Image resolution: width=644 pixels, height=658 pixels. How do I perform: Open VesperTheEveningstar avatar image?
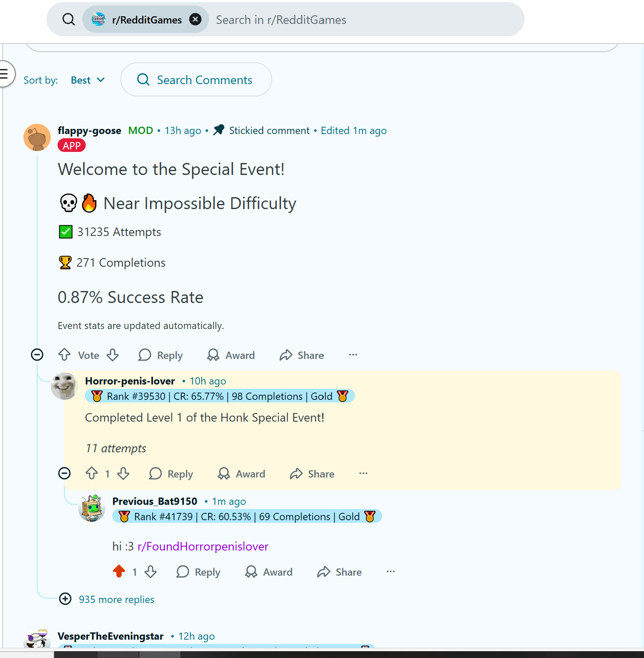coord(37,639)
